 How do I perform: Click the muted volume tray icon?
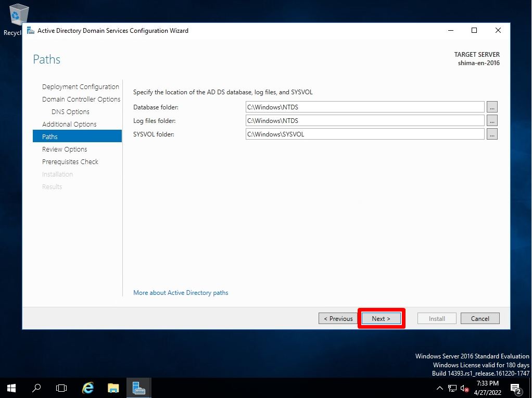coord(465,388)
